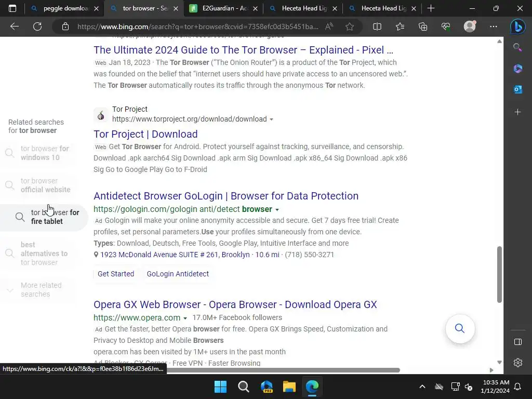The width and height of the screenshot is (532, 399).
Task: Expand opera.com ad URL dropdown
Action: tap(185, 318)
